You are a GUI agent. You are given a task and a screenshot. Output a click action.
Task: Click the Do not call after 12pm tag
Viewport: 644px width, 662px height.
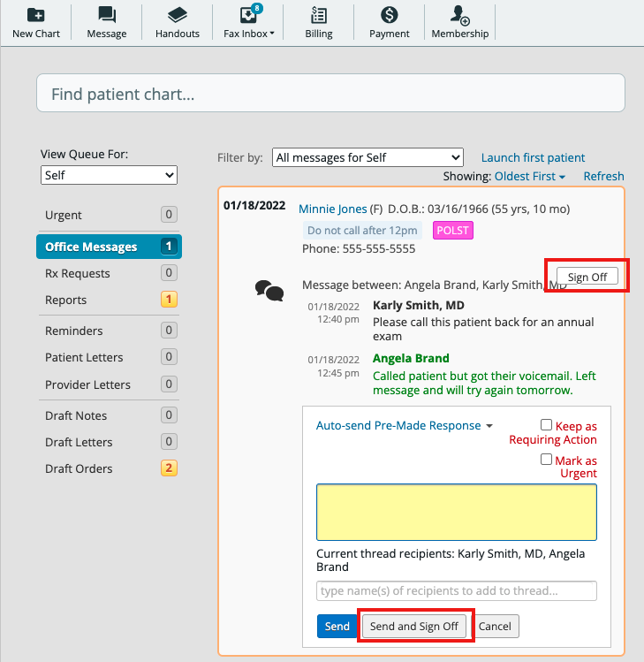tap(362, 231)
